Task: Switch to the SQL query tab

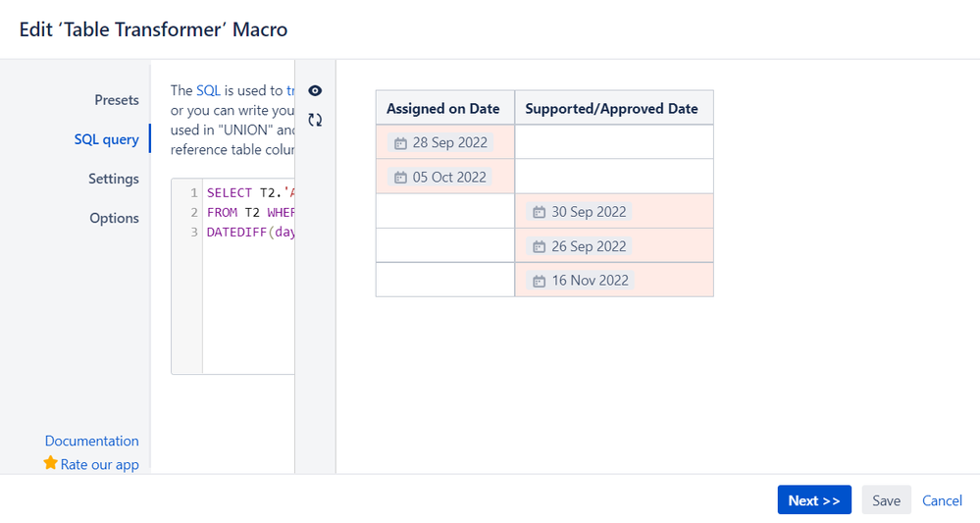Action: point(106,139)
